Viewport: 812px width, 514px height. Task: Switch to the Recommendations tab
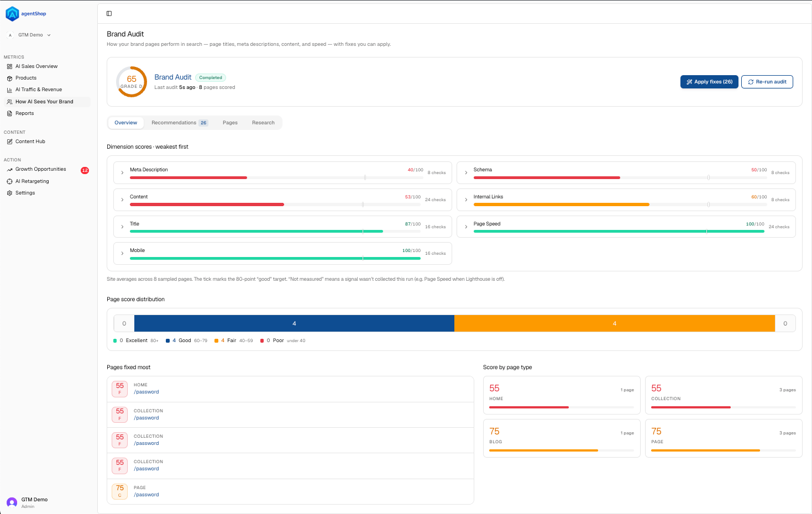[x=180, y=123]
